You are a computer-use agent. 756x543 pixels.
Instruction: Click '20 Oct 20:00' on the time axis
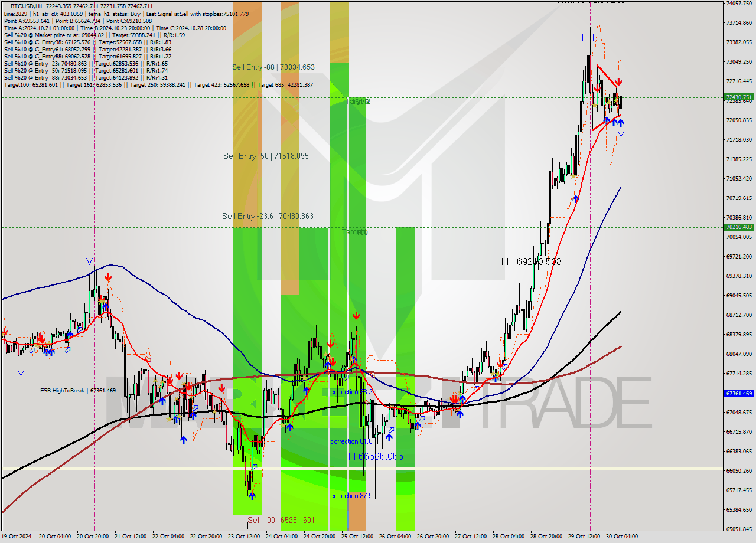[94, 537]
